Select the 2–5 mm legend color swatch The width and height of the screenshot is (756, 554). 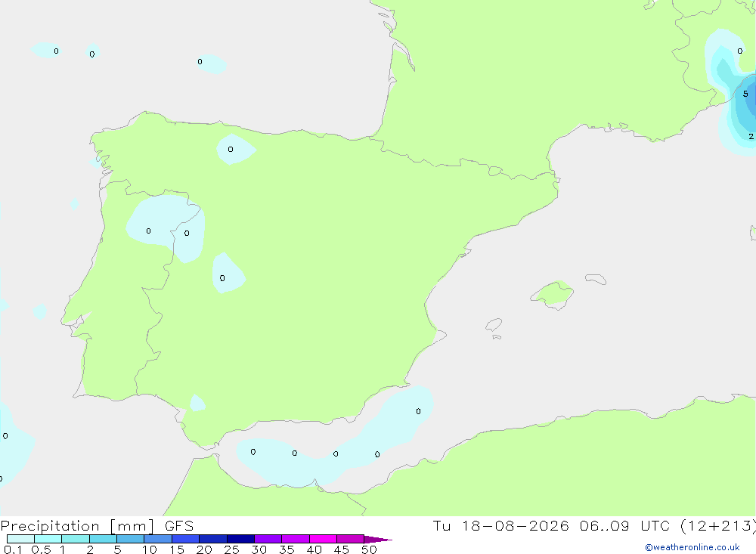click(103, 539)
